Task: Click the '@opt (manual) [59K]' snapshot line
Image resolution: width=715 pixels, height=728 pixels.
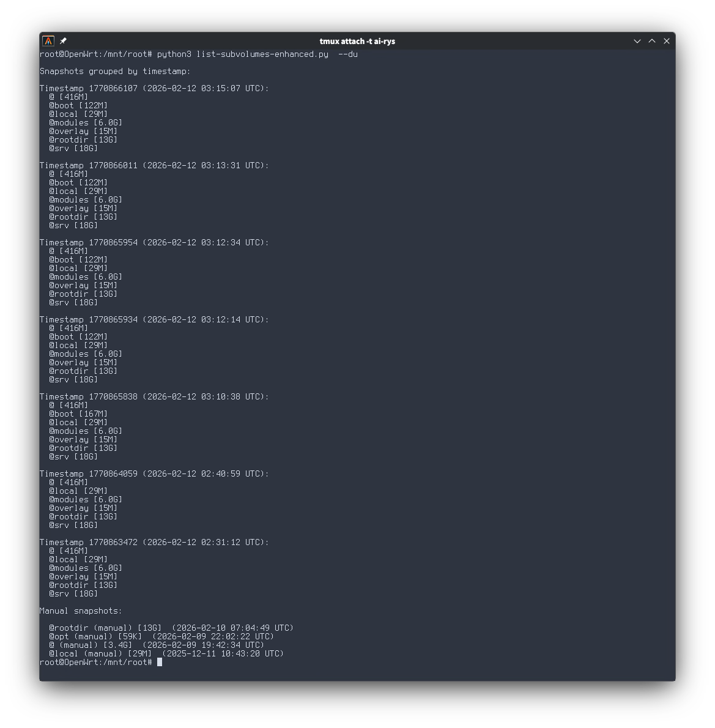Action: 161,636
